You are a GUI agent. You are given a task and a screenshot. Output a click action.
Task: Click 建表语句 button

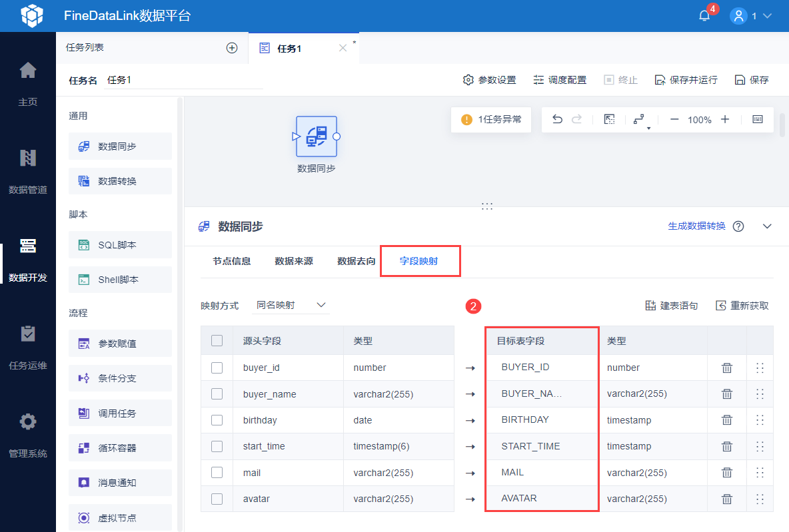672,306
